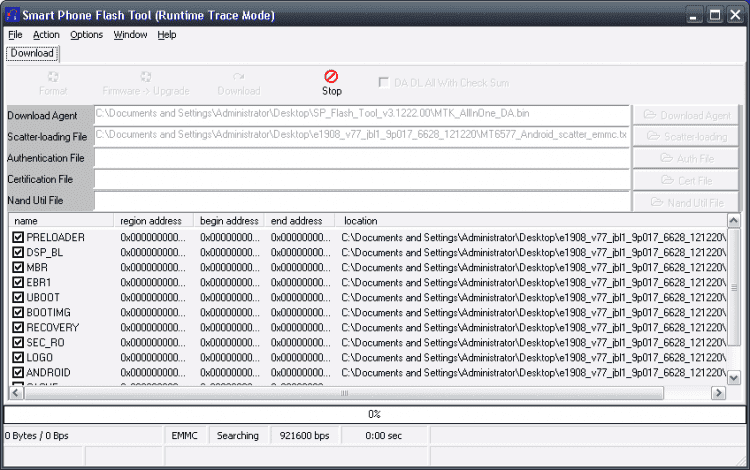Screen dimensions: 750x470
Task: Click the MBR row region address
Action: coord(153,267)
